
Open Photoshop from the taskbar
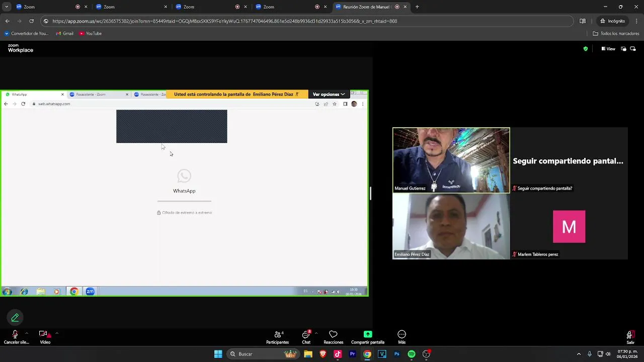[397, 354]
